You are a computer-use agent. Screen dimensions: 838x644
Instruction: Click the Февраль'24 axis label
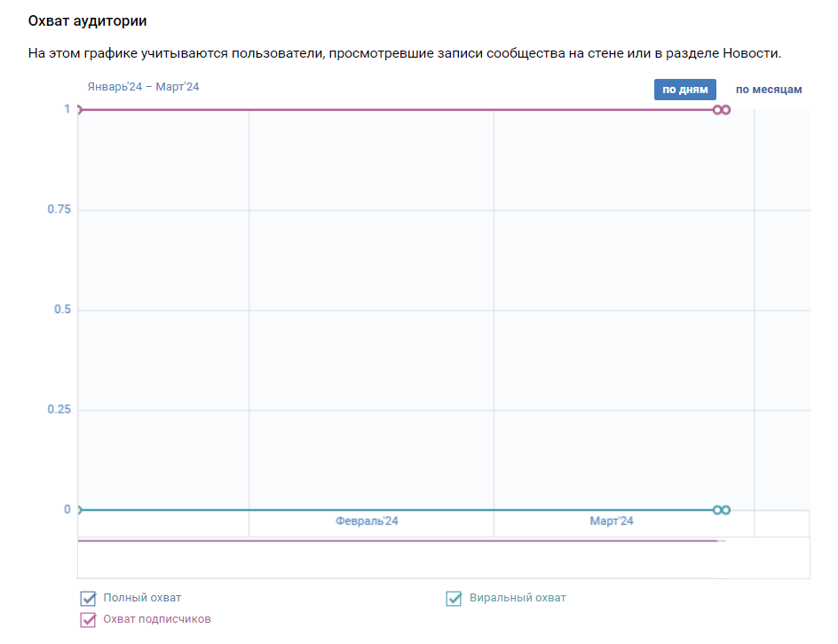[x=367, y=522]
